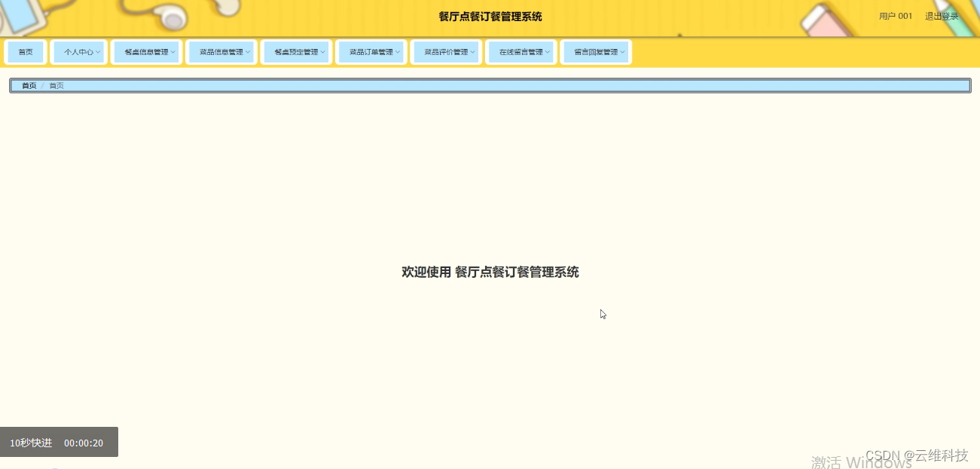This screenshot has height=469, width=980.
Task: Expand the 餐桌预定管理 dropdown menu
Action: tap(296, 53)
